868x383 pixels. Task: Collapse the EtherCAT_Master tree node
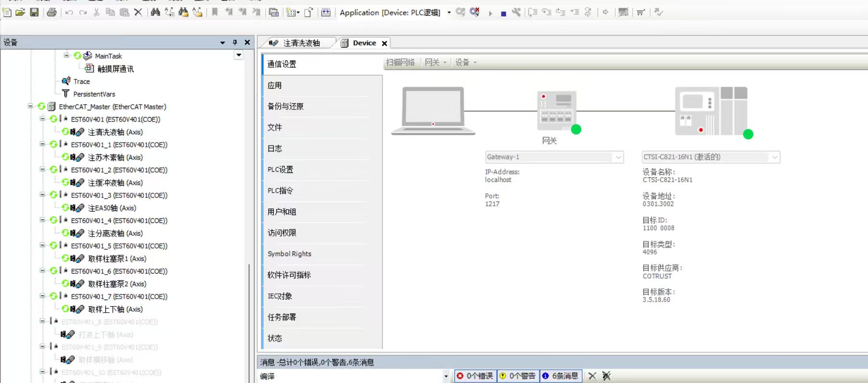pyautogui.click(x=30, y=106)
